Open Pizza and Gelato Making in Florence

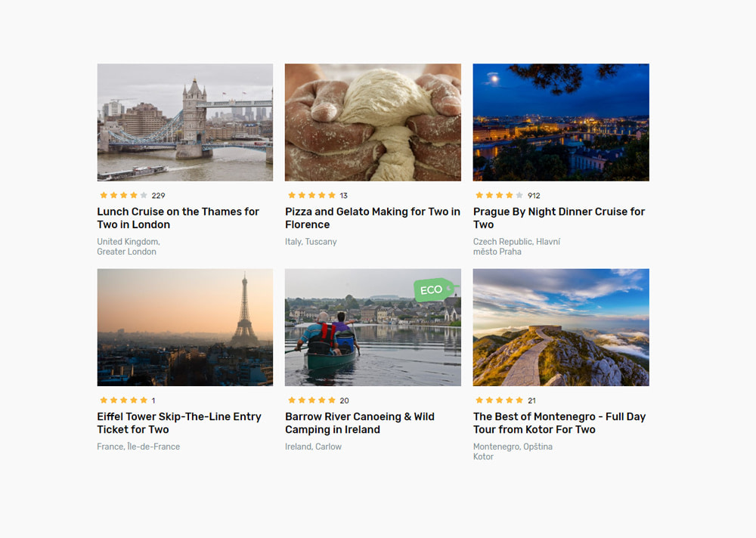tap(372, 218)
